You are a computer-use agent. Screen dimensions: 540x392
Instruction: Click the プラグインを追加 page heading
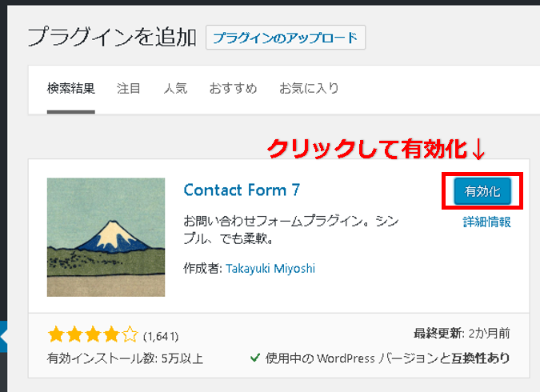[112, 38]
